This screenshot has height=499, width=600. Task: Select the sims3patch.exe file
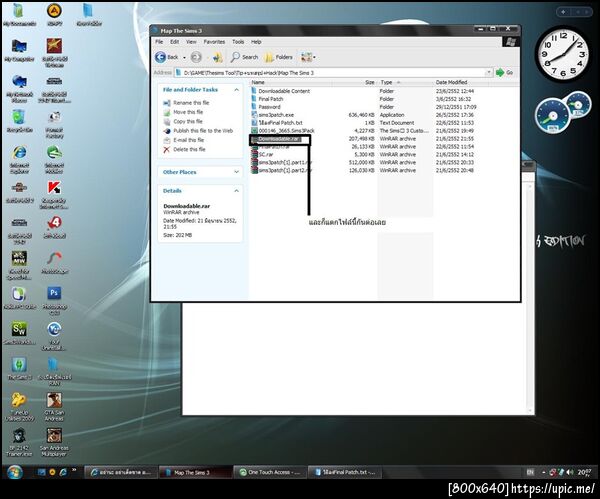pyautogui.click(x=276, y=115)
